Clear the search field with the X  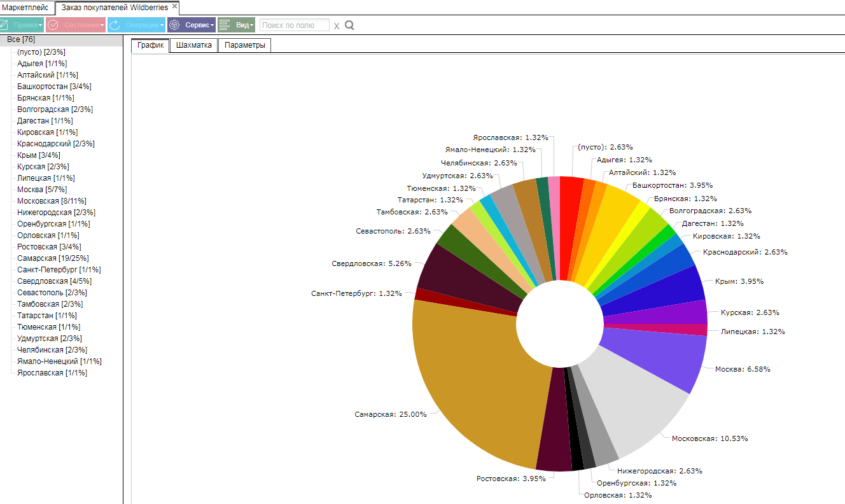pyautogui.click(x=337, y=26)
